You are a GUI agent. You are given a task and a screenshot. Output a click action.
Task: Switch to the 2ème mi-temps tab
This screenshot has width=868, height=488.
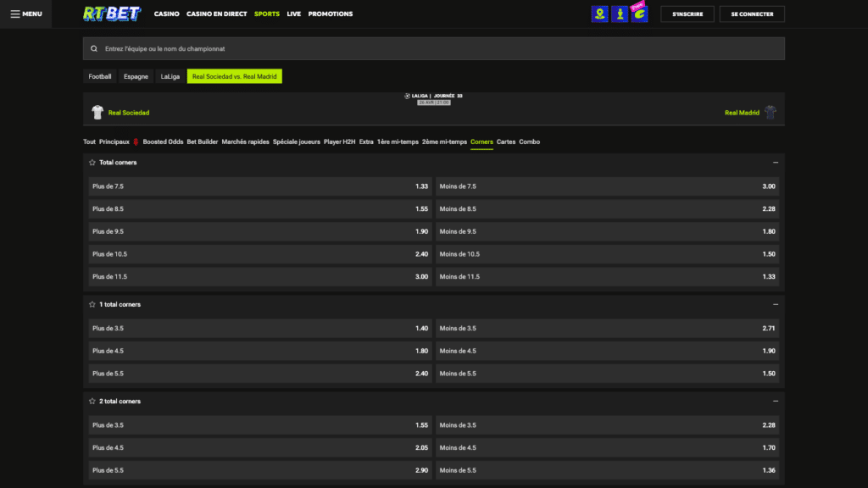point(444,142)
